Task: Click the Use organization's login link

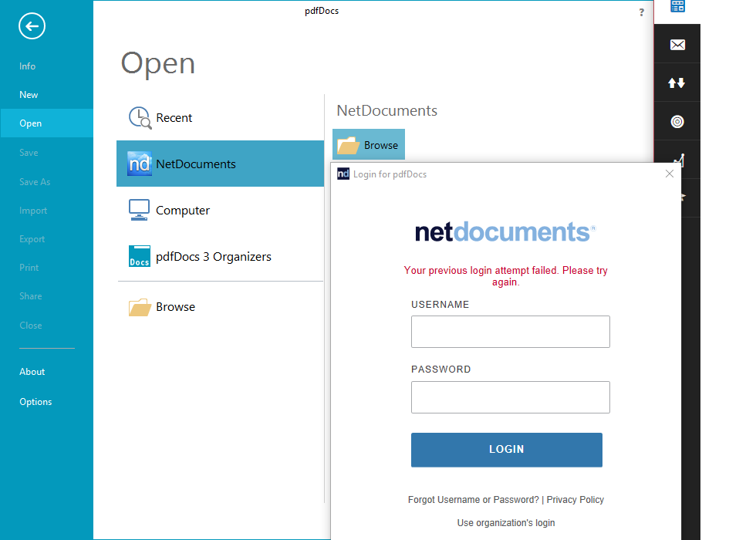Action: tap(506, 523)
